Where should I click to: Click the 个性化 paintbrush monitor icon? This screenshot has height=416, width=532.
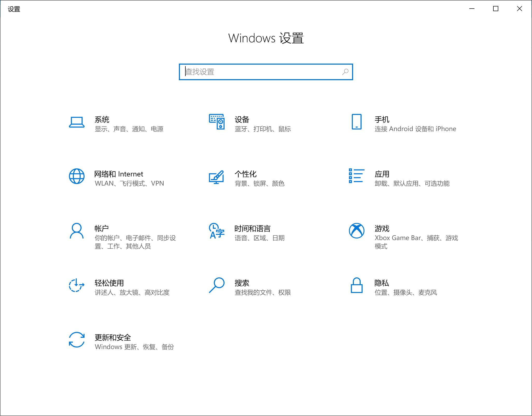[x=216, y=177]
